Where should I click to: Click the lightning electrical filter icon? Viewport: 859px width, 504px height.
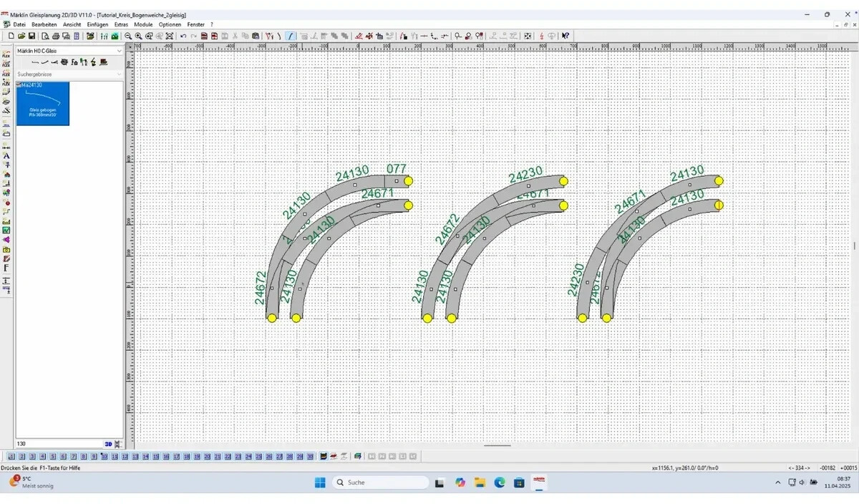[x=94, y=62]
